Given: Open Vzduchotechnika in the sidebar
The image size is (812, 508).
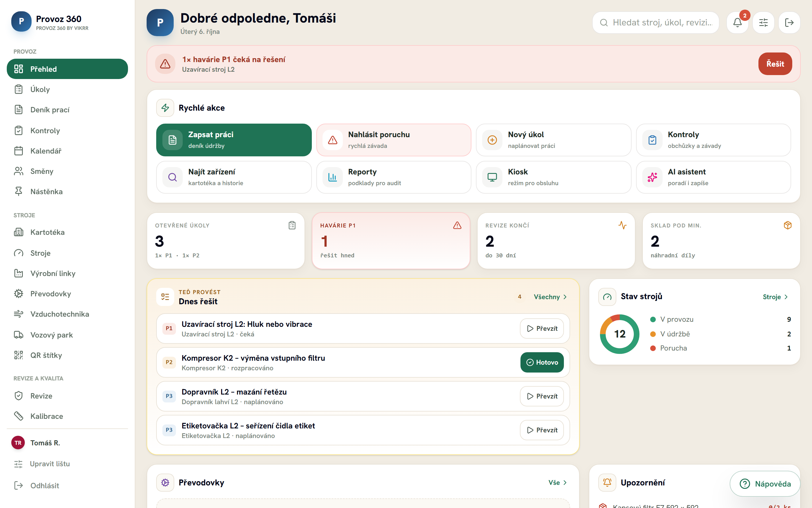Looking at the screenshot, I should click(x=67, y=314).
